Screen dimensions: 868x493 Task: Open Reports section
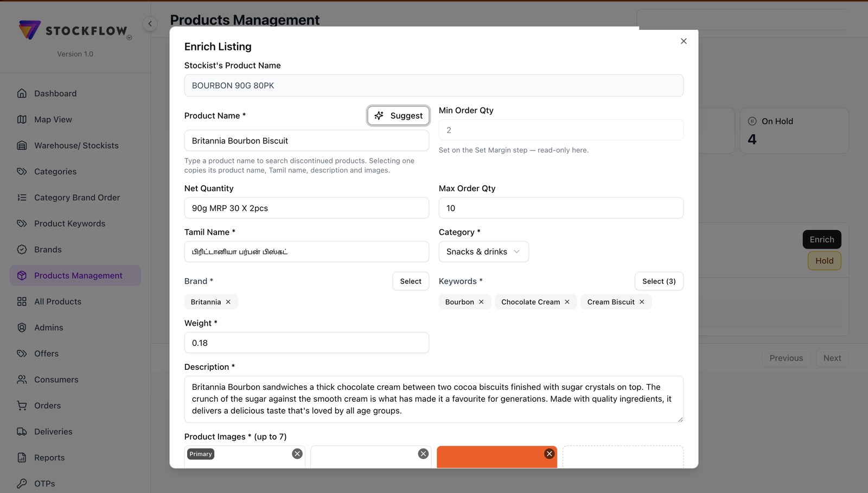tap(75, 458)
